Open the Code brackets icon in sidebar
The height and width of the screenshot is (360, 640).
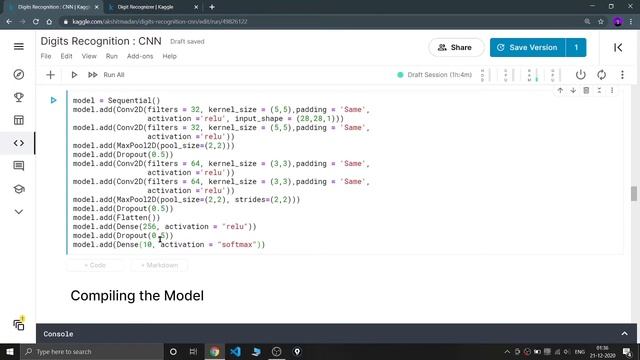click(x=19, y=143)
